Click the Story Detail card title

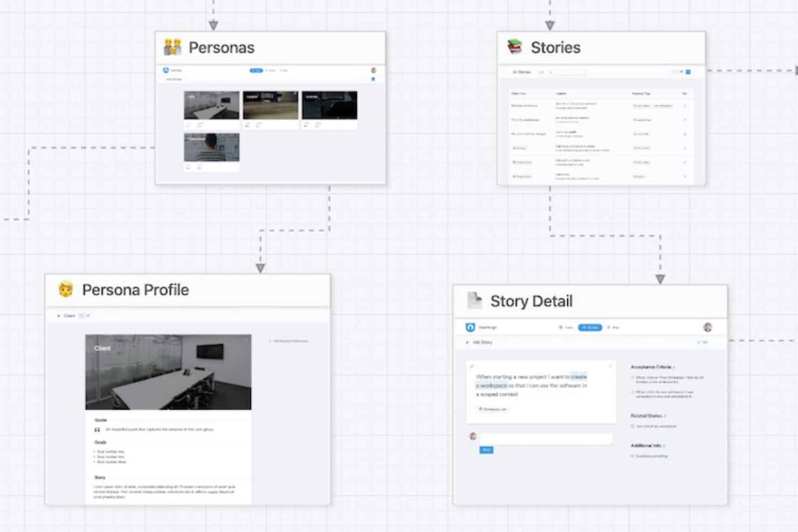[531, 301]
